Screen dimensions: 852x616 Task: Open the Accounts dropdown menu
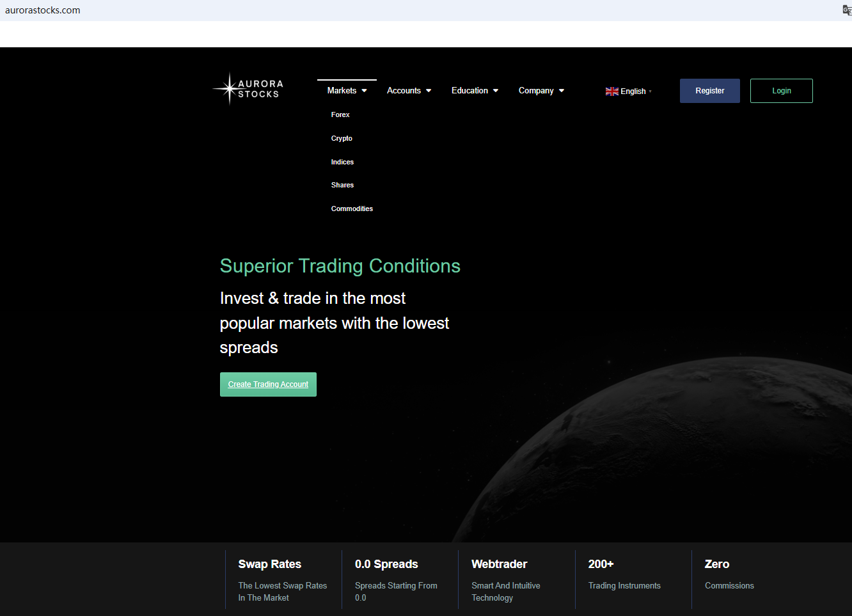click(409, 91)
